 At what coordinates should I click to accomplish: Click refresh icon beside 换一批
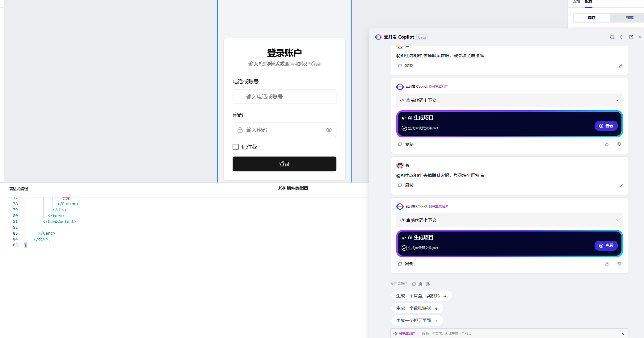coord(414,284)
